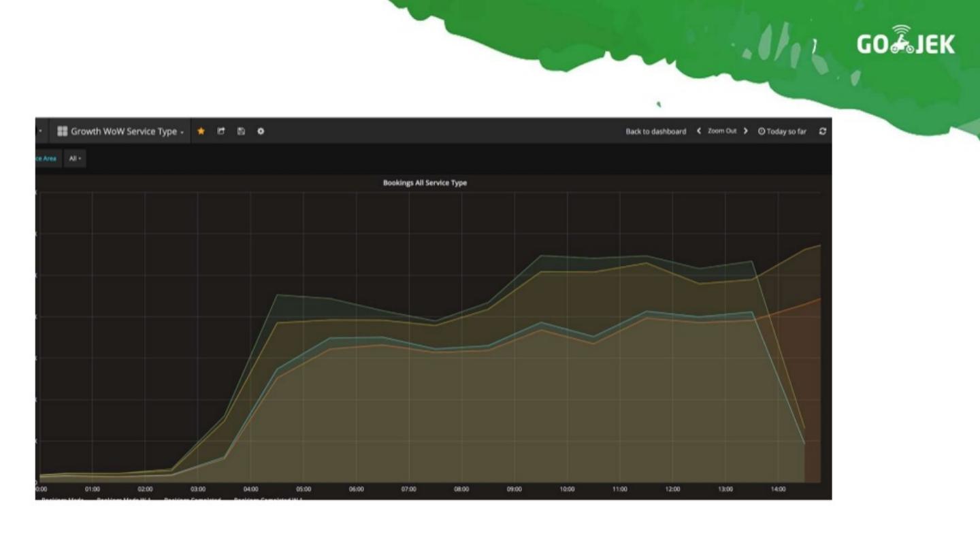Open the Today so far time picker
Viewport: 980px width, 551px height.
point(782,131)
